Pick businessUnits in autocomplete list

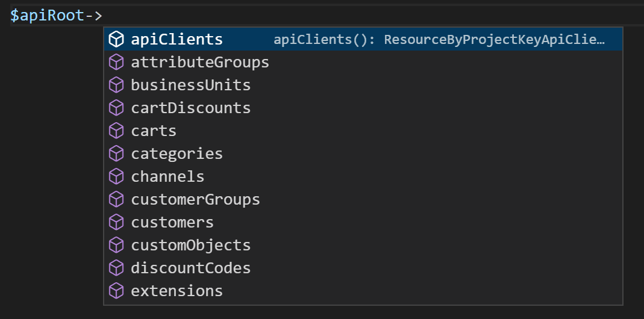[190, 85]
